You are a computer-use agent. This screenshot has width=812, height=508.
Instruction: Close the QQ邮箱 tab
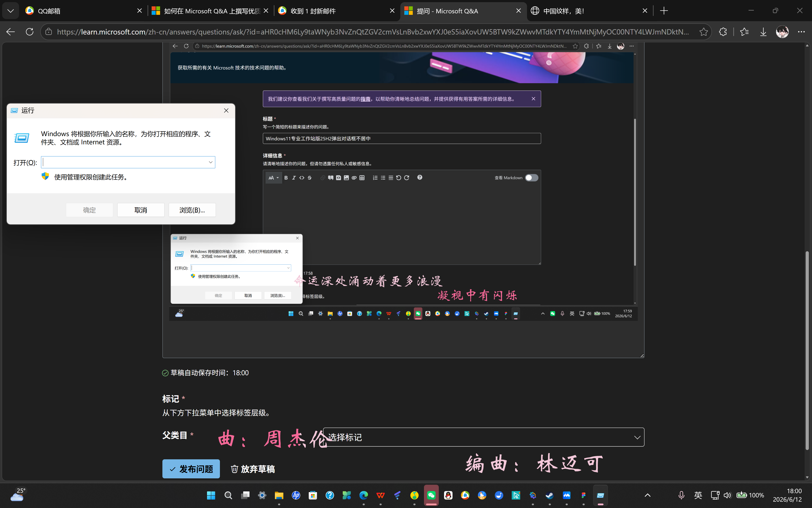pos(140,11)
